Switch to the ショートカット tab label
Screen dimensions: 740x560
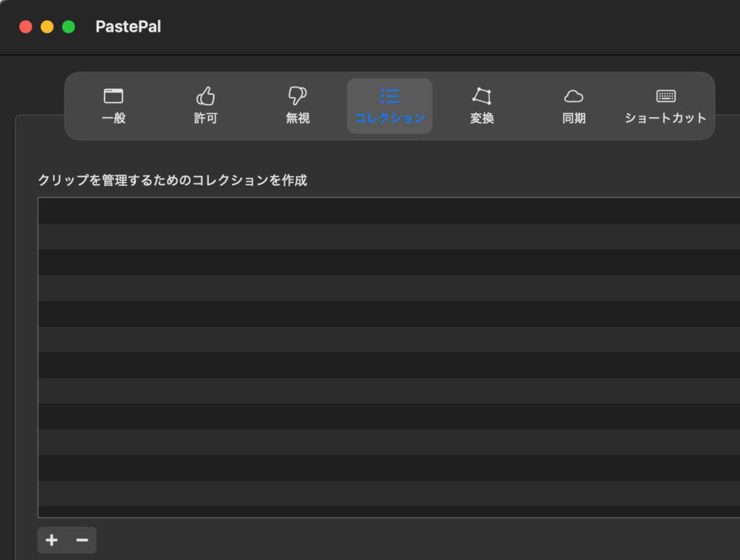coord(666,119)
